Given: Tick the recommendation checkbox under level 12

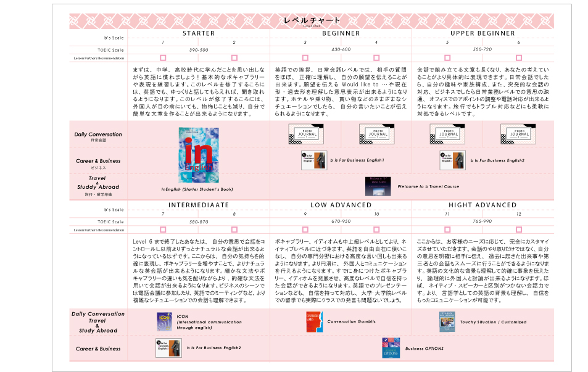Looking at the screenshot, I should tap(519, 229).
